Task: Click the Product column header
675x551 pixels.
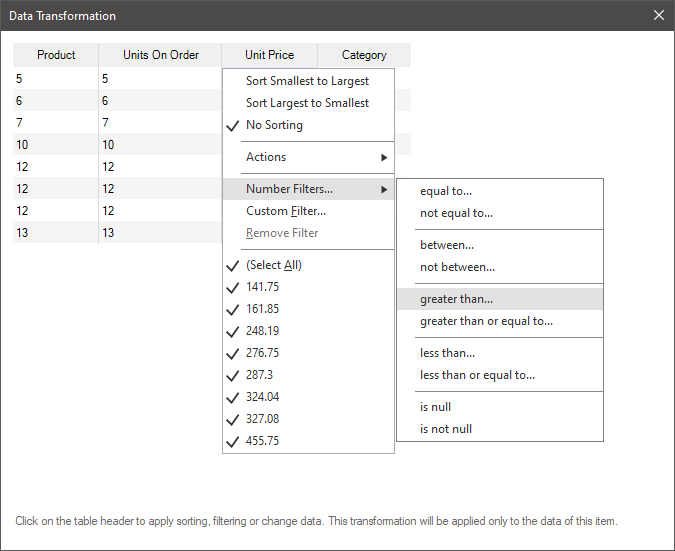Action: [56, 55]
